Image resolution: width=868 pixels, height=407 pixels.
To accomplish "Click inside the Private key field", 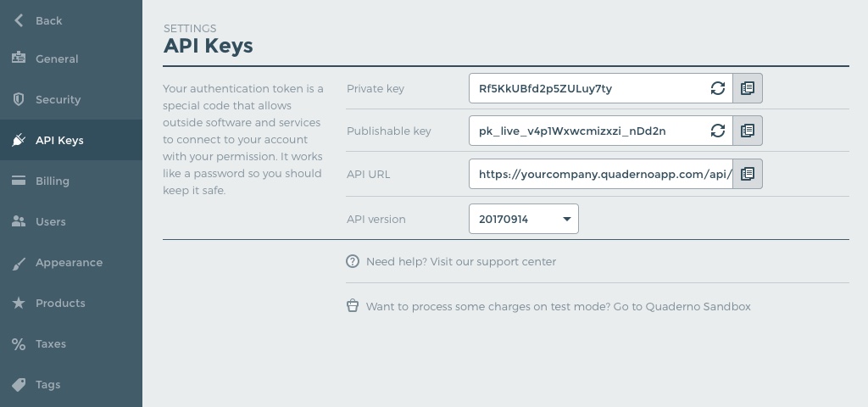I will [589, 88].
